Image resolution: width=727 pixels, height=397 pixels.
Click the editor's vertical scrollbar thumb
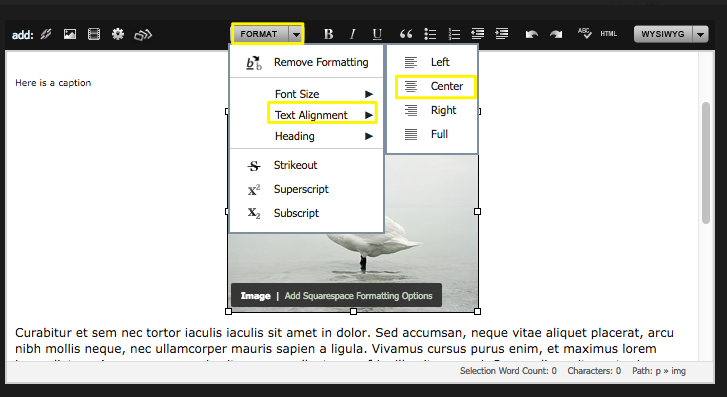706,163
